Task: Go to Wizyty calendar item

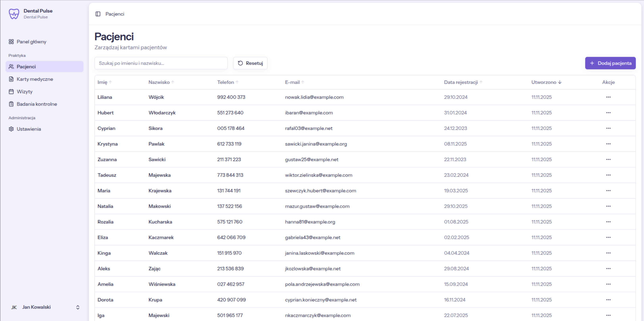Action: coord(24,92)
